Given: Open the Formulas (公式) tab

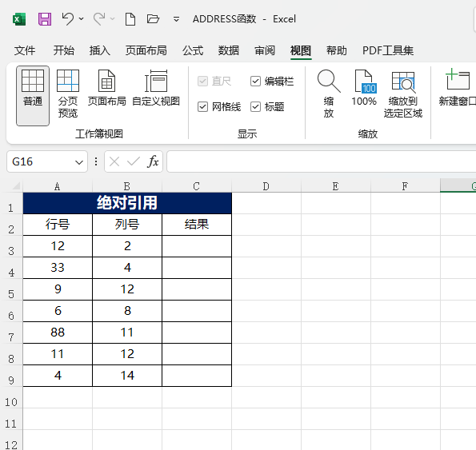Looking at the screenshot, I should pos(193,50).
